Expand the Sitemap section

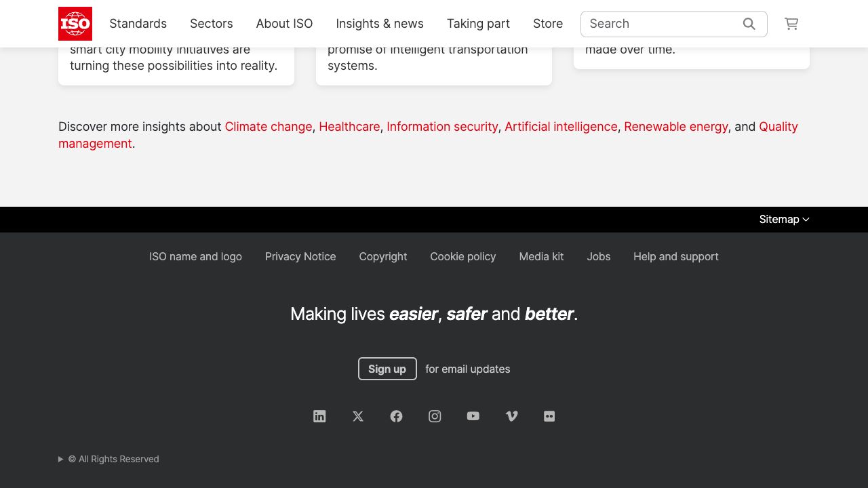(x=784, y=219)
